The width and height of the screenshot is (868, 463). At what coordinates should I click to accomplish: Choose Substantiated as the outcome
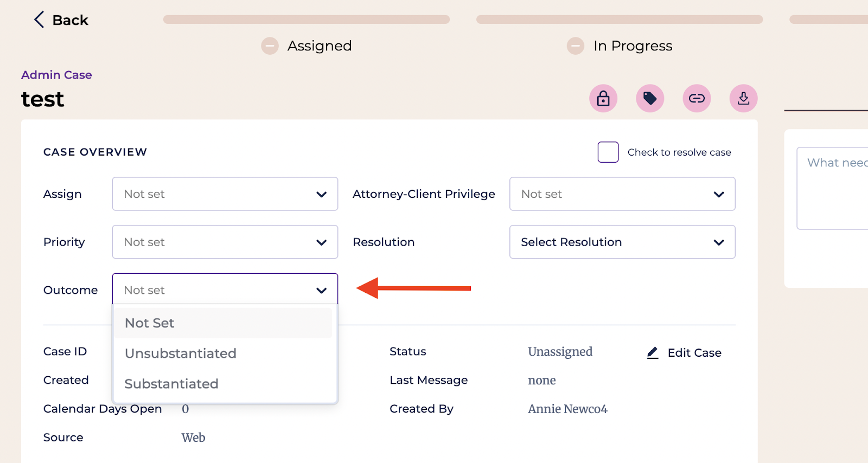click(171, 384)
